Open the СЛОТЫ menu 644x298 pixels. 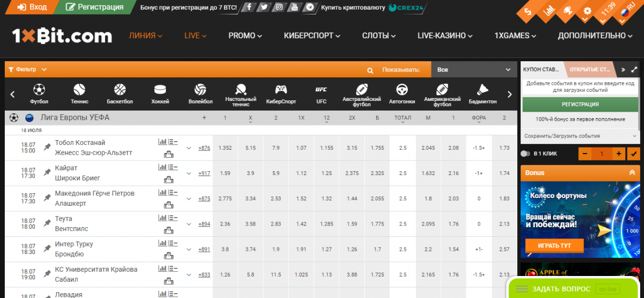click(x=379, y=35)
